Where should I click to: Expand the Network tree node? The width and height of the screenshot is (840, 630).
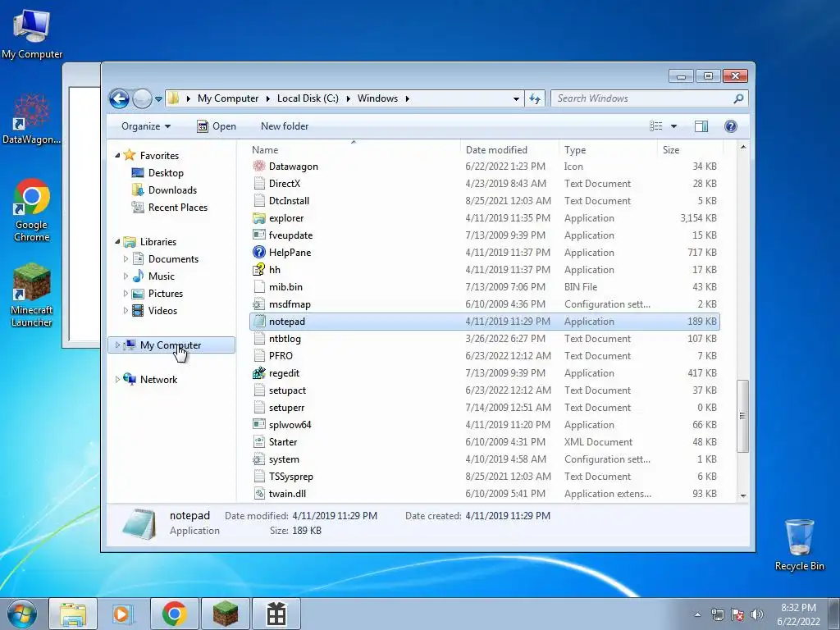(x=117, y=379)
